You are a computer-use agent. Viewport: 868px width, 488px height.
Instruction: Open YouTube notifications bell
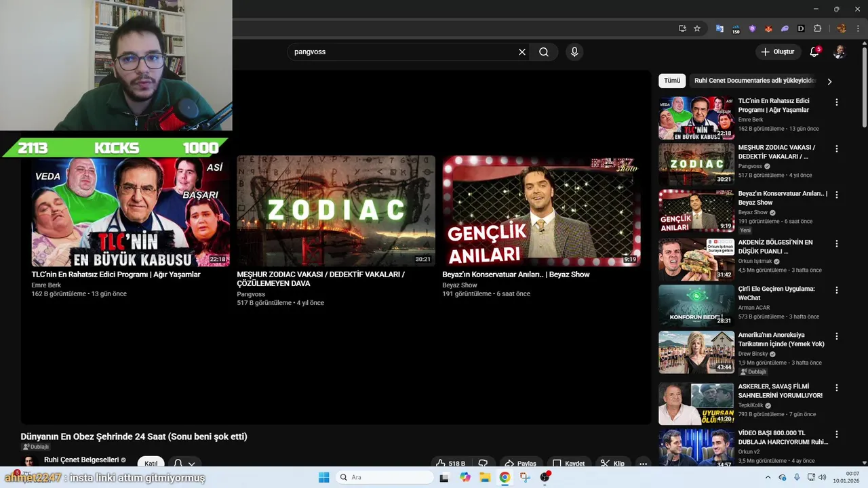tap(814, 52)
